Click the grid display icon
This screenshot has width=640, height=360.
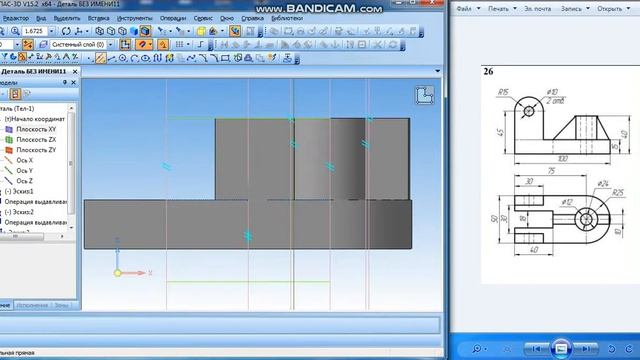point(179,44)
